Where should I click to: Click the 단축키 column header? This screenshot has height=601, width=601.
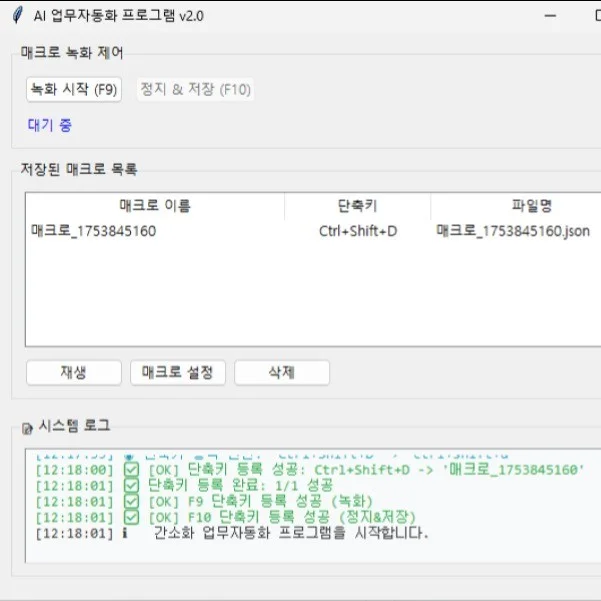coord(357,206)
